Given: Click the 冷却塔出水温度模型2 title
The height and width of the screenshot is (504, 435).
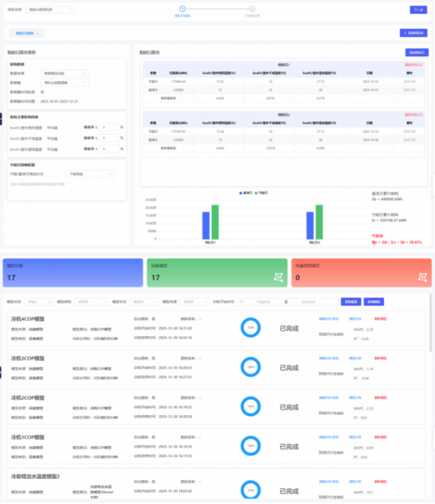Looking at the screenshot, I should pos(35,477).
